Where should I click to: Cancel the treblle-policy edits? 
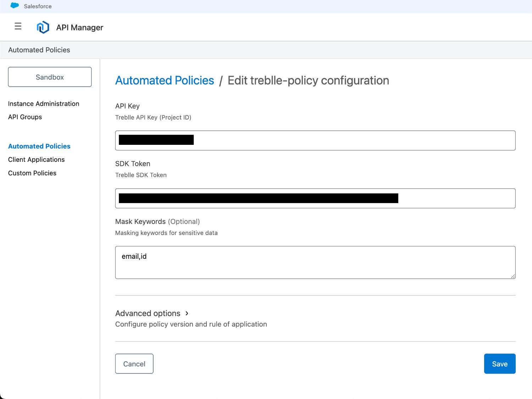coord(134,364)
